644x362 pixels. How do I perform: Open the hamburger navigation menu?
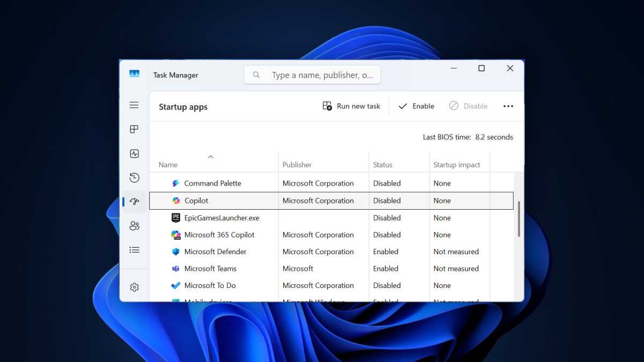(x=134, y=105)
